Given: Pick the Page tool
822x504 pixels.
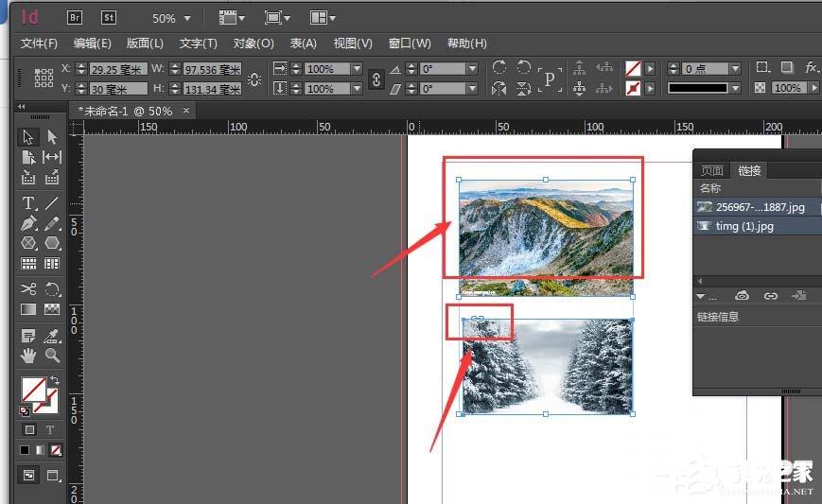Looking at the screenshot, I should (28, 157).
